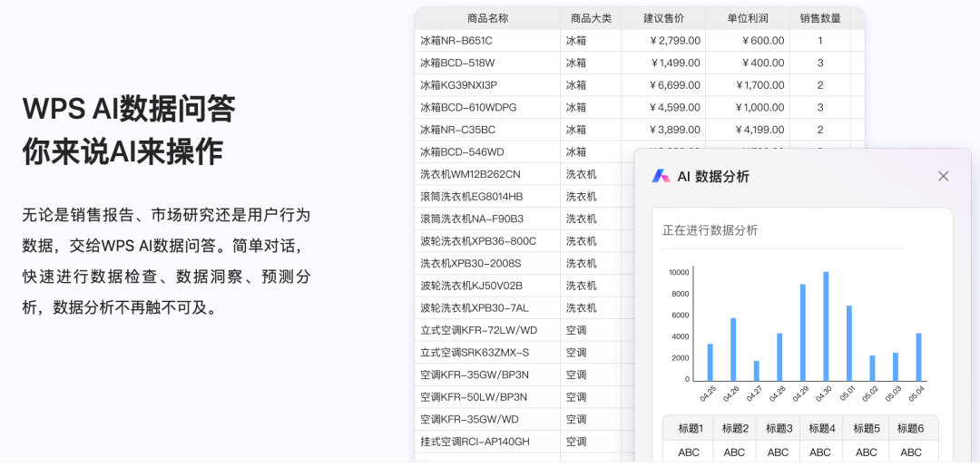Select the 建议售价 column header
Viewport: 980px width, 467px height.
[x=663, y=18]
